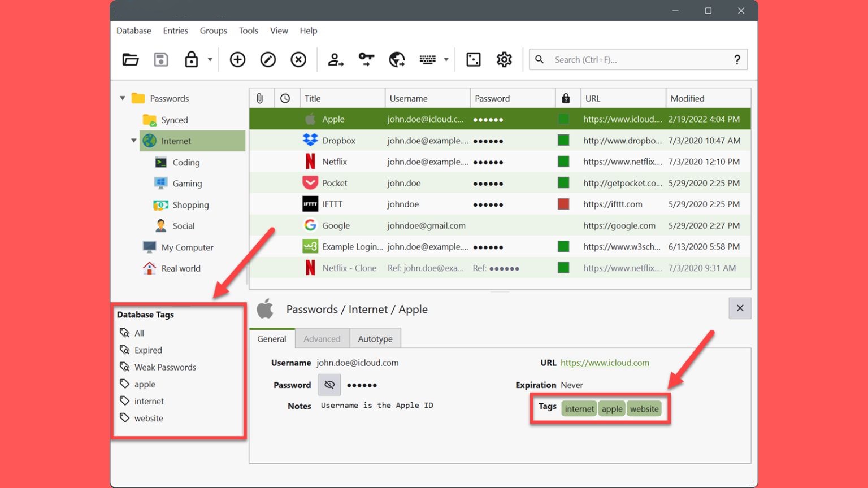Open the Help menu
The width and height of the screenshot is (868, 488).
pos(309,30)
